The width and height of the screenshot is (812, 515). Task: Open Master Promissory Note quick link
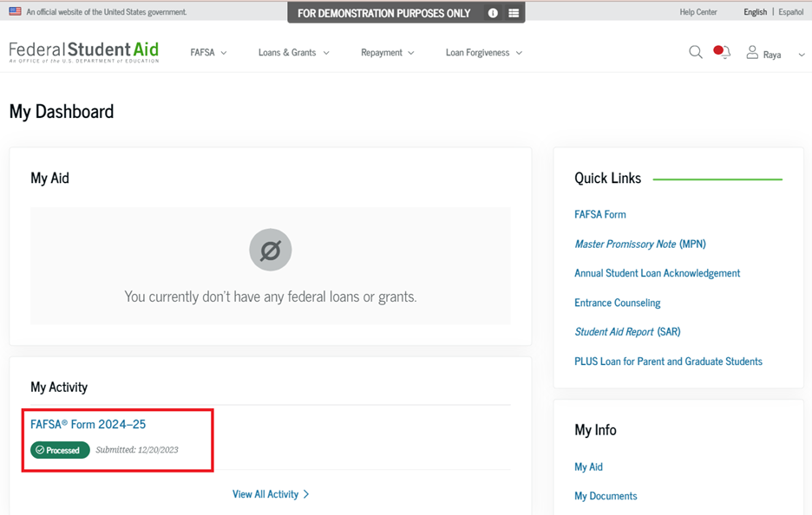(x=639, y=244)
